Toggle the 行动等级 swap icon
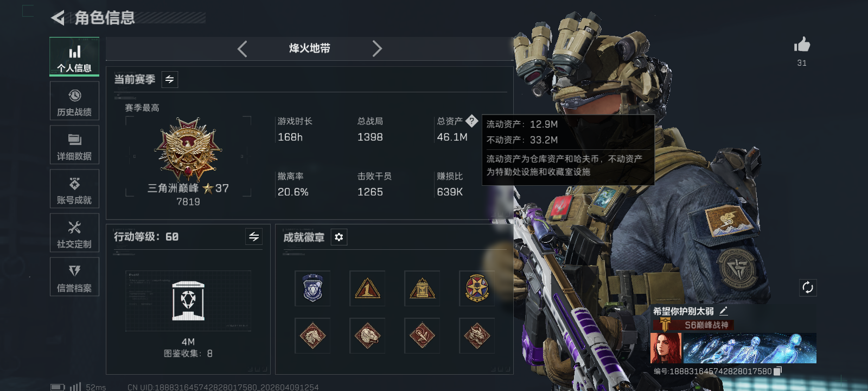The width and height of the screenshot is (868, 391). click(x=254, y=237)
